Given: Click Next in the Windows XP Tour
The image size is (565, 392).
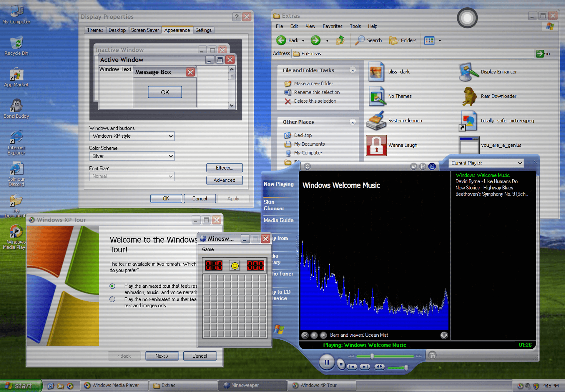Looking at the screenshot, I should [x=162, y=356].
